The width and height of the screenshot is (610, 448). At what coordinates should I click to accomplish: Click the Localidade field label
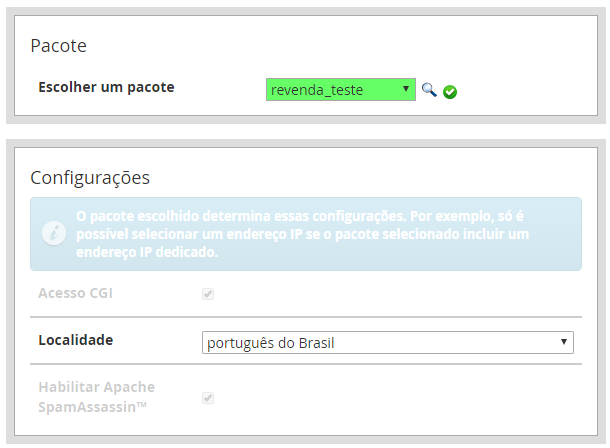point(76,340)
